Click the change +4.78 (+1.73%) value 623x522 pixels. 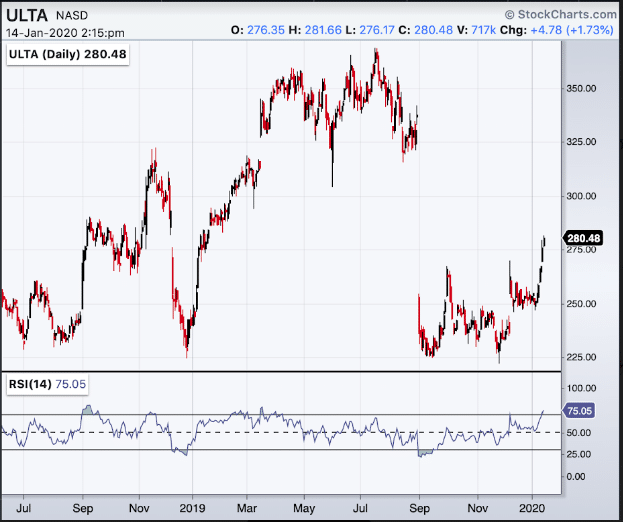[572, 30]
